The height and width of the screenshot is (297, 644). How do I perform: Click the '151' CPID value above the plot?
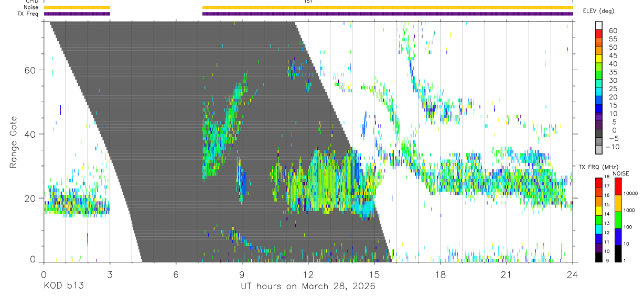[308, 2]
